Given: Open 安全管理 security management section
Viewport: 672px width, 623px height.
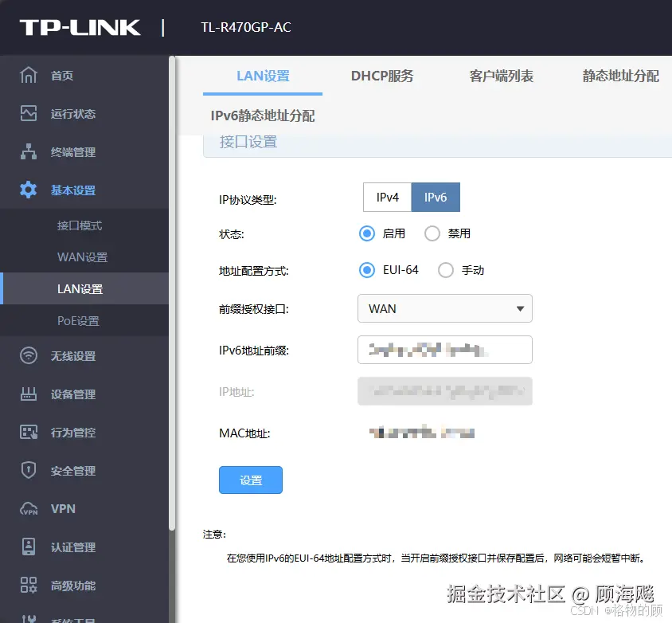Looking at the screenshot, I should pos(29,470).
